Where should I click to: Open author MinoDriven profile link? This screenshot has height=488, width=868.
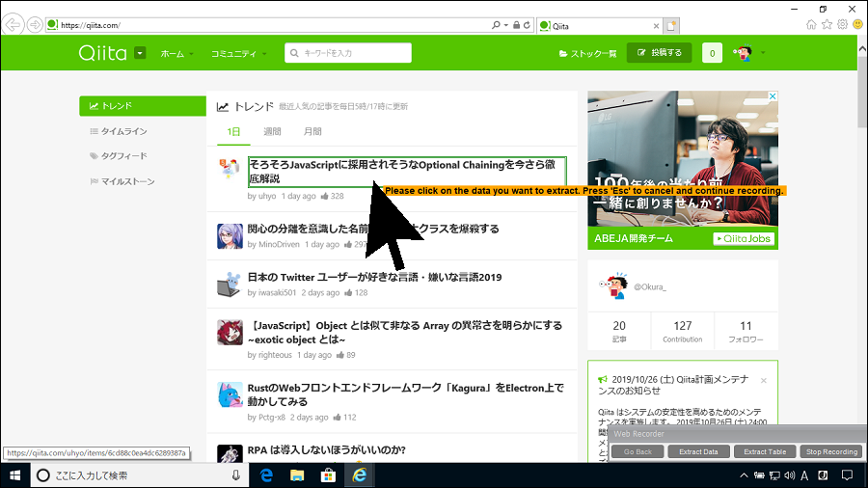(279, 244)
